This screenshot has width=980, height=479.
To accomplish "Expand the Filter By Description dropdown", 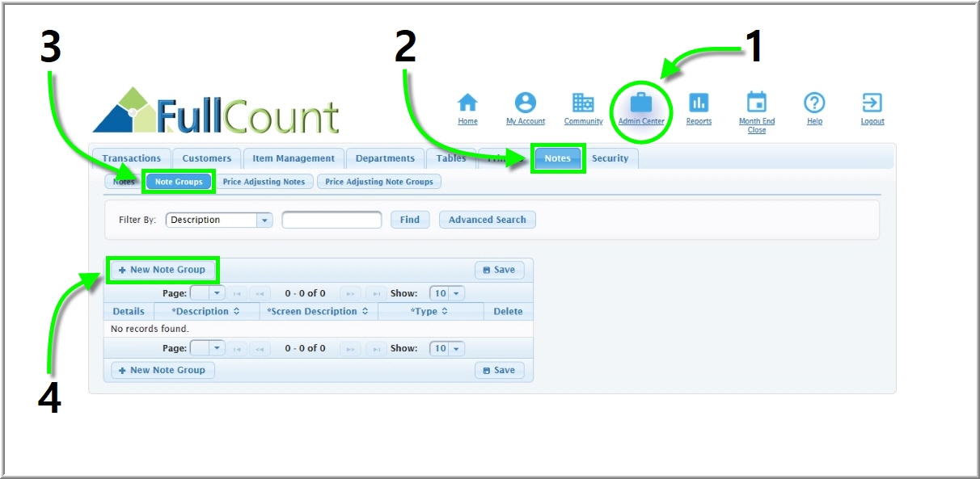I will click(264, 220).
